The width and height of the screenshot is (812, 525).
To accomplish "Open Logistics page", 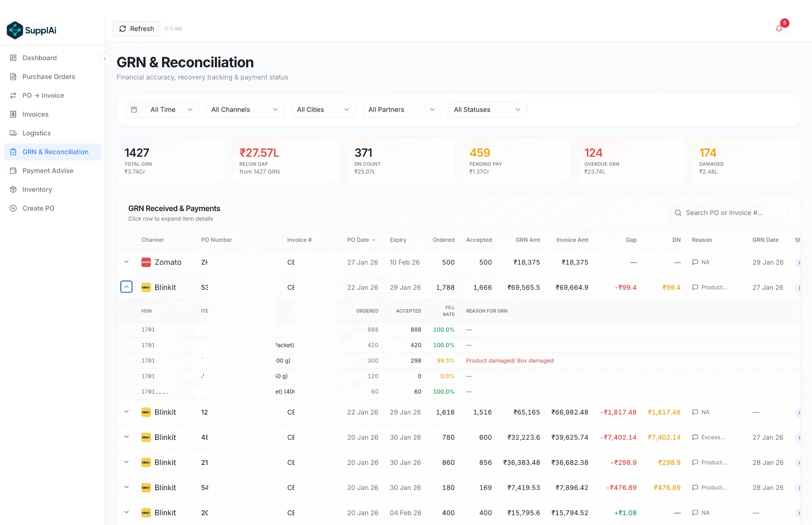I will (x=52, y=133).
